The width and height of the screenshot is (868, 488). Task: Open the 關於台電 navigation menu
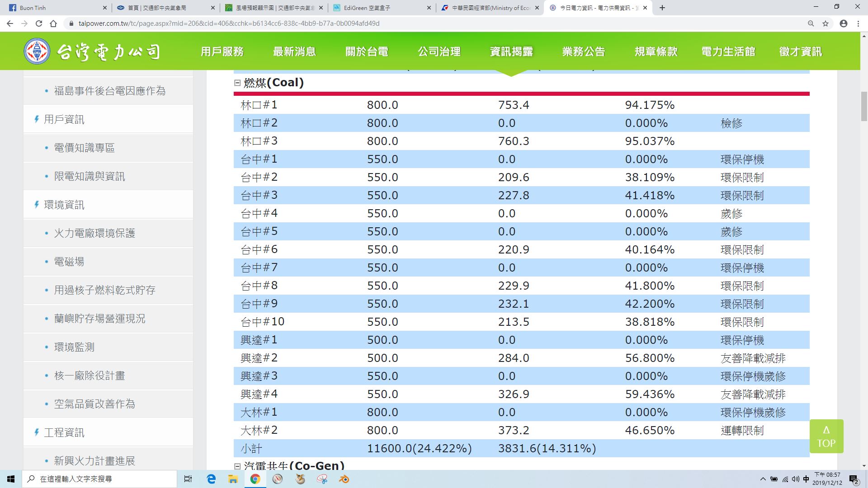click(x=367, y=52)
